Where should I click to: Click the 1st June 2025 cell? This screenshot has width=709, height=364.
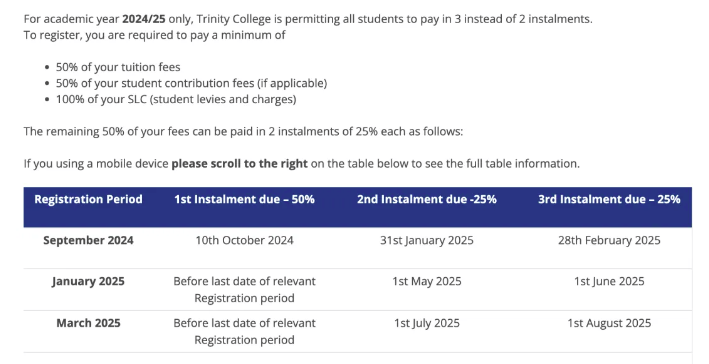pyautogui.click(x=609, y=281)
